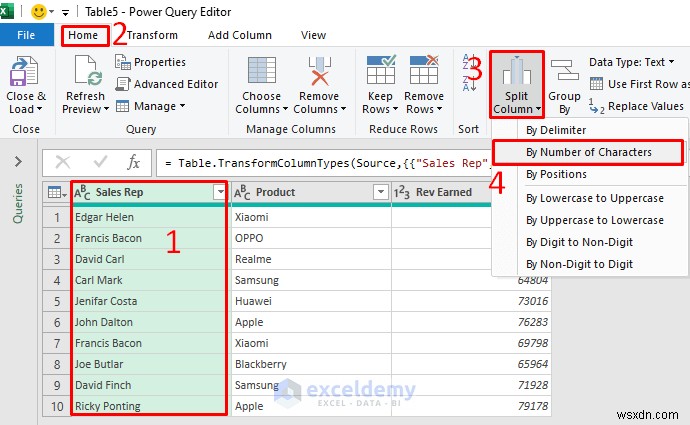Viewport: 690px width, 425px height.
Task: Click Use First Row as Headers
Action: coord(639,84)
